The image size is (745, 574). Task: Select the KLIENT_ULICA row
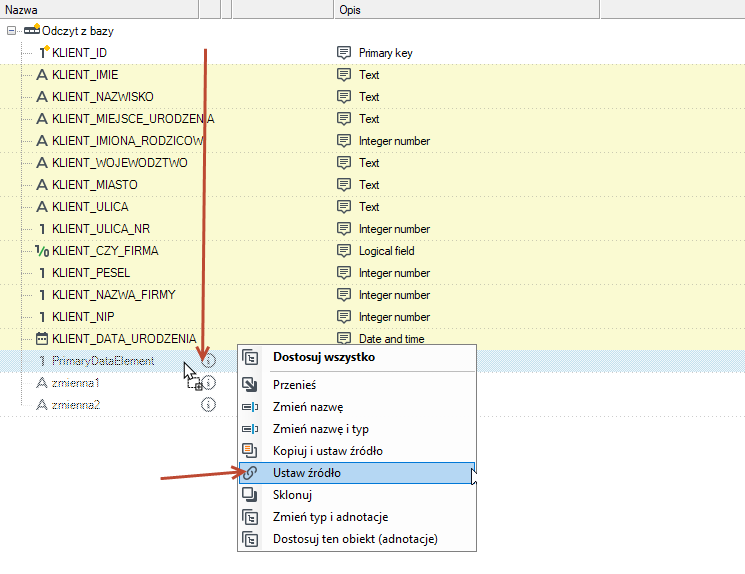372,207
